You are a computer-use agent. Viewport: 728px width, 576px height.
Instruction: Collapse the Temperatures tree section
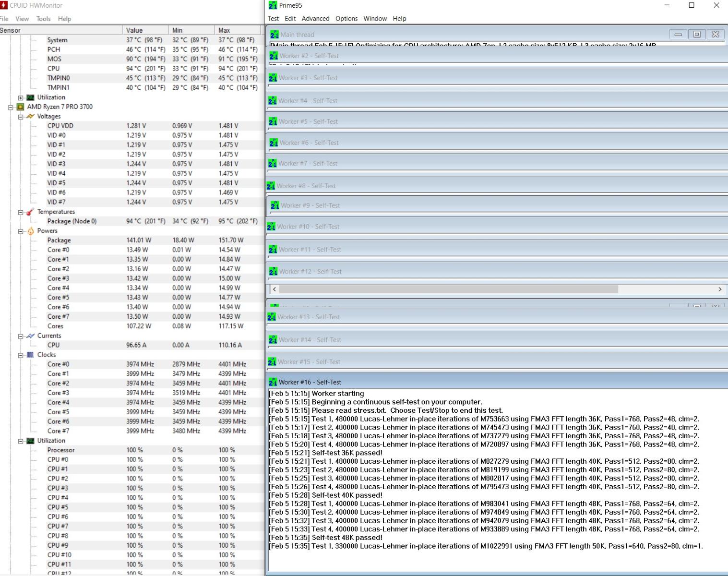[21, 212]
